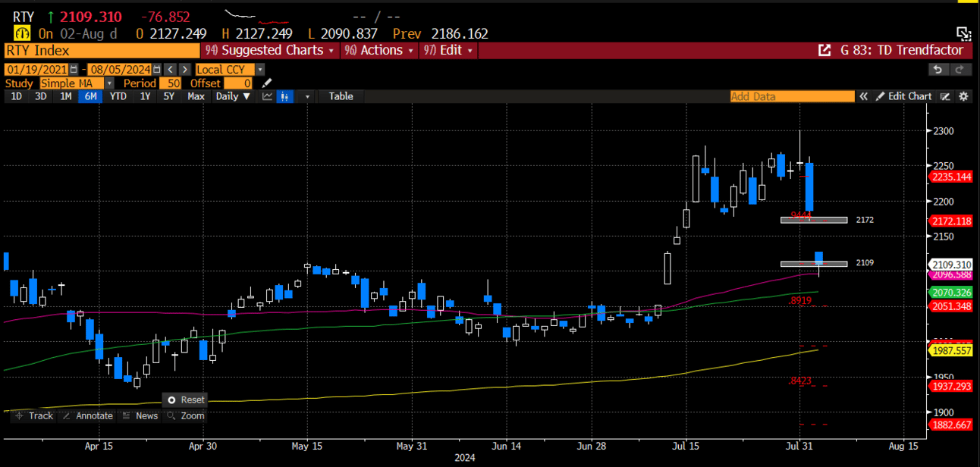Click the pencil icon next to Offset
Viewport: 980px width, 467px height.
tap(266, 83)
